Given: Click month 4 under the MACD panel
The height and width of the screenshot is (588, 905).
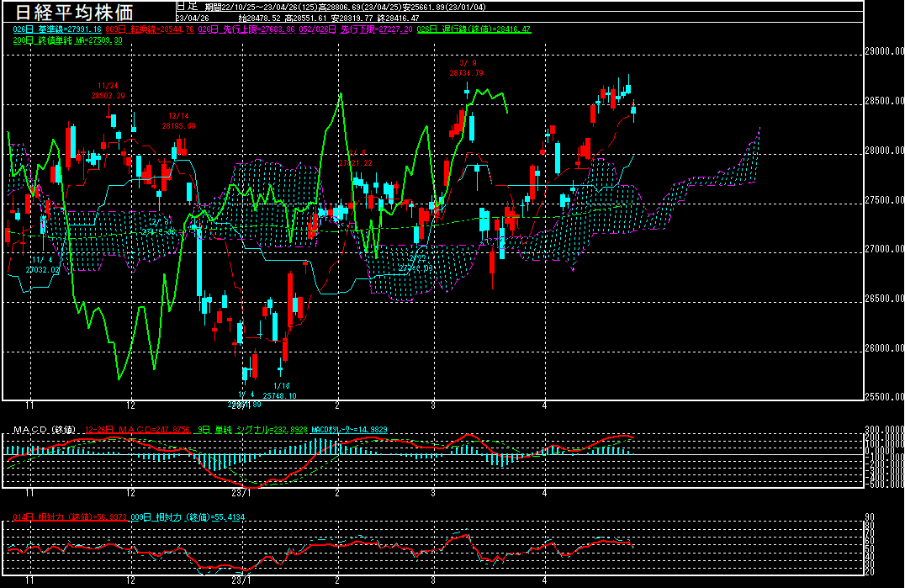Looking at the screenshot, I should (x=545, y=493).
